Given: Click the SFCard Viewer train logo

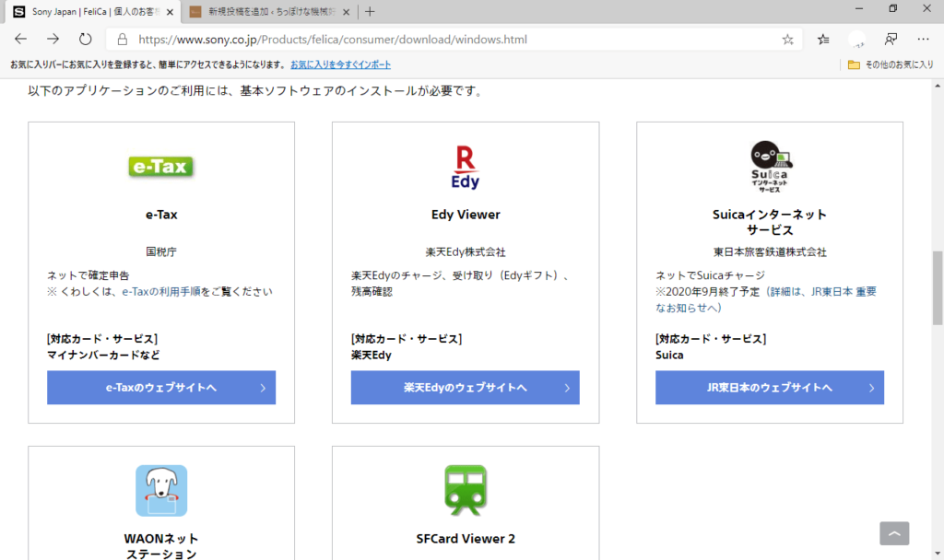Looking at the screenshot, I should 466,490.
